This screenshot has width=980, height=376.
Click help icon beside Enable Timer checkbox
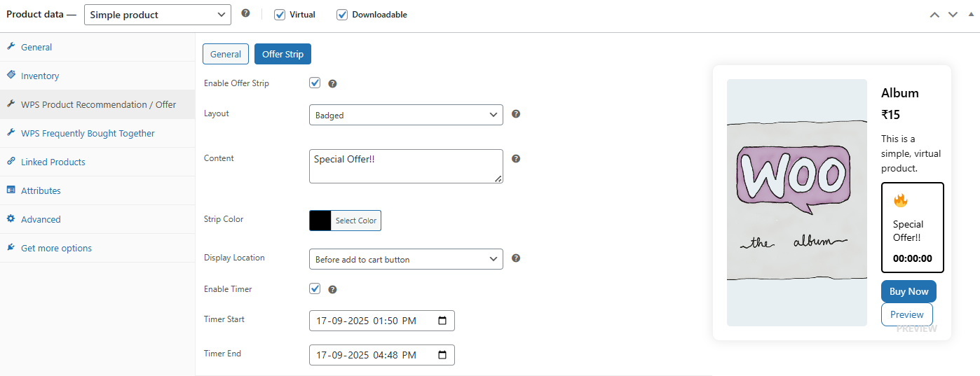(332, 289)
